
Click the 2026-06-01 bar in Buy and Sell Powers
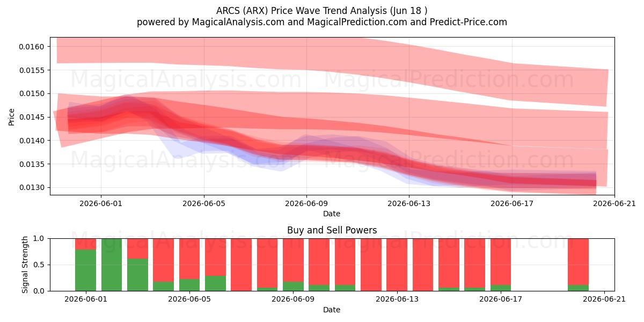85,265
